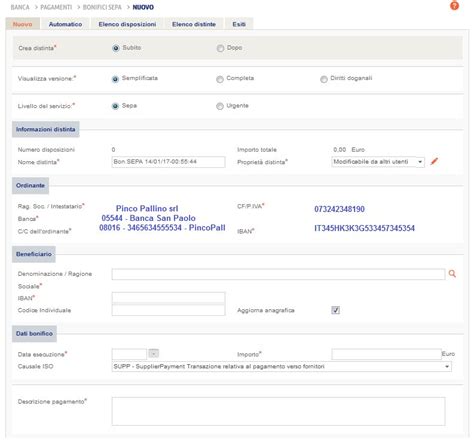474x443 pixels.
Task: Click the PAGAMENTI breadcrumb link
Action: [56, 7]
